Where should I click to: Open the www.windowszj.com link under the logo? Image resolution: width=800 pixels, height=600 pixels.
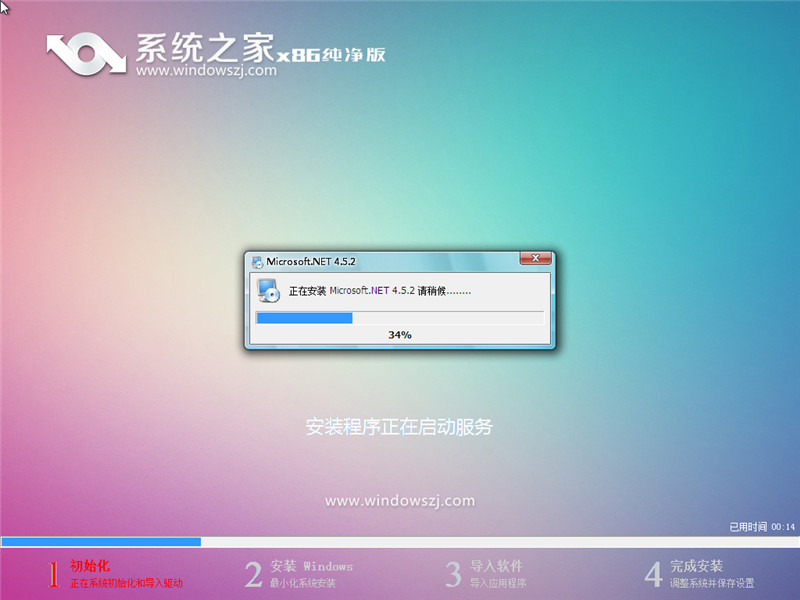point(205,70)
